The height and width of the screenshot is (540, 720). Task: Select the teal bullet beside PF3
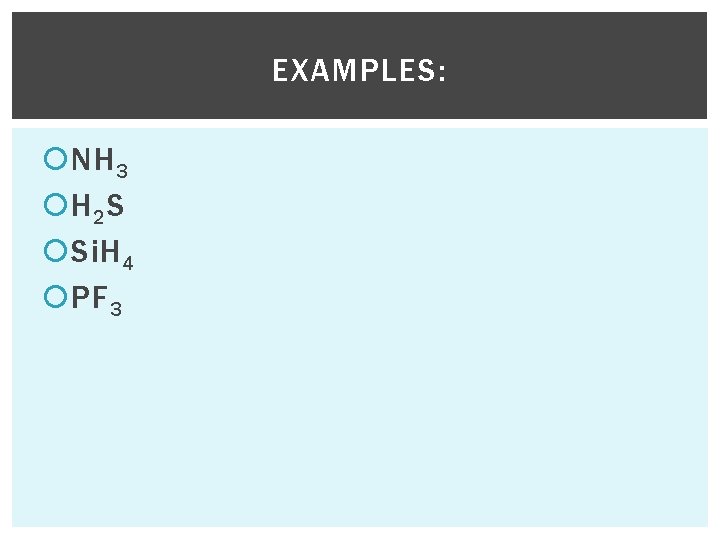click(x=56, y=296)
